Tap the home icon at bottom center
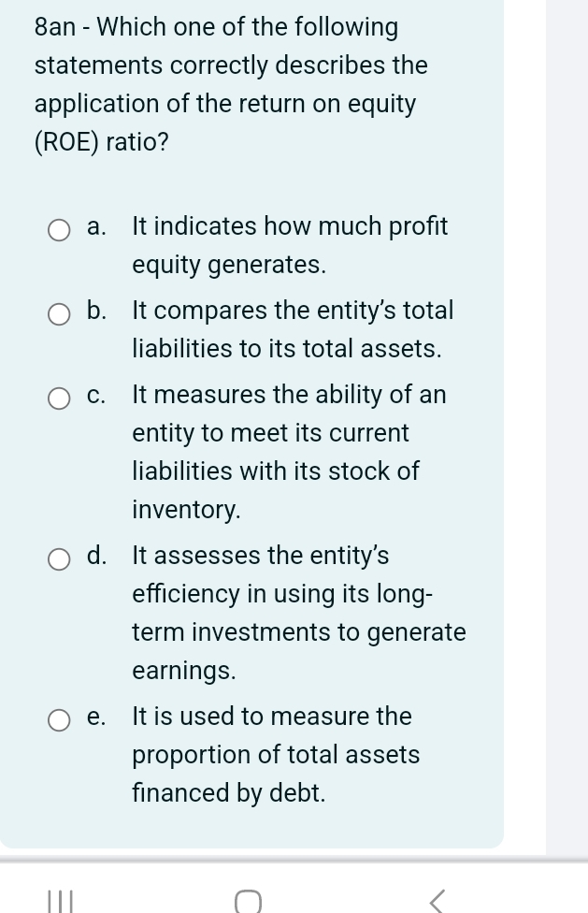The width and height of the screenshot is (588, 913). tap(249, 899)
